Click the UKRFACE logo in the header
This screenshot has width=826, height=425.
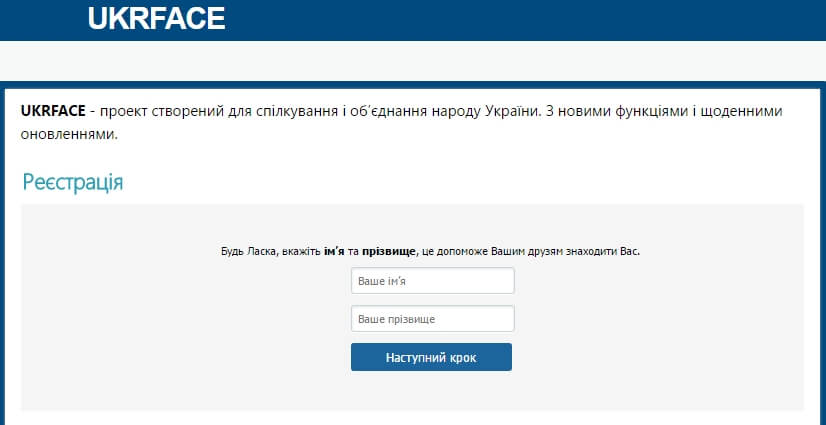pyautogui.click(x=156, y=18)
